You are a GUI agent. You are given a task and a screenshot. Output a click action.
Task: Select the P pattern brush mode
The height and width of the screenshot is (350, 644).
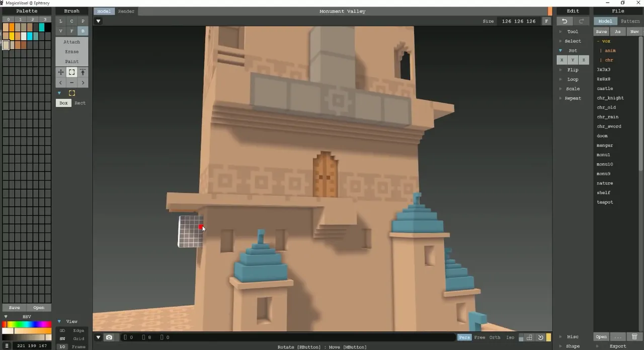pos(83,21)
